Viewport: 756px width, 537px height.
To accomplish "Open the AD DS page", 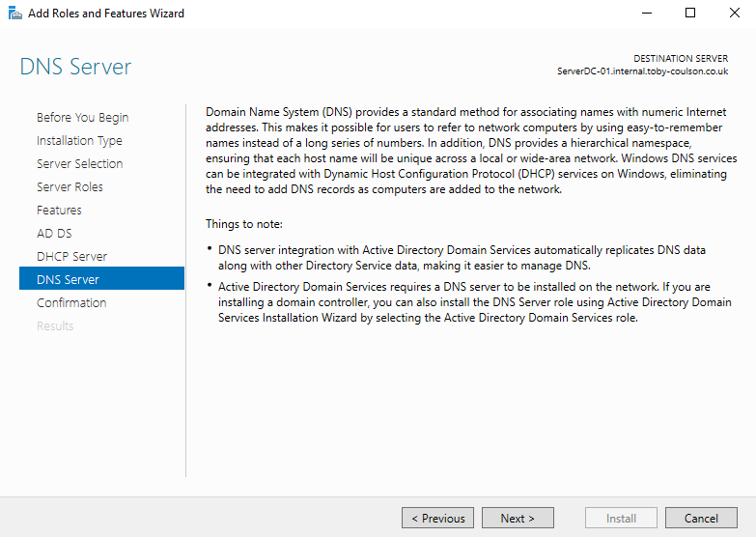I will pos(54,234).
